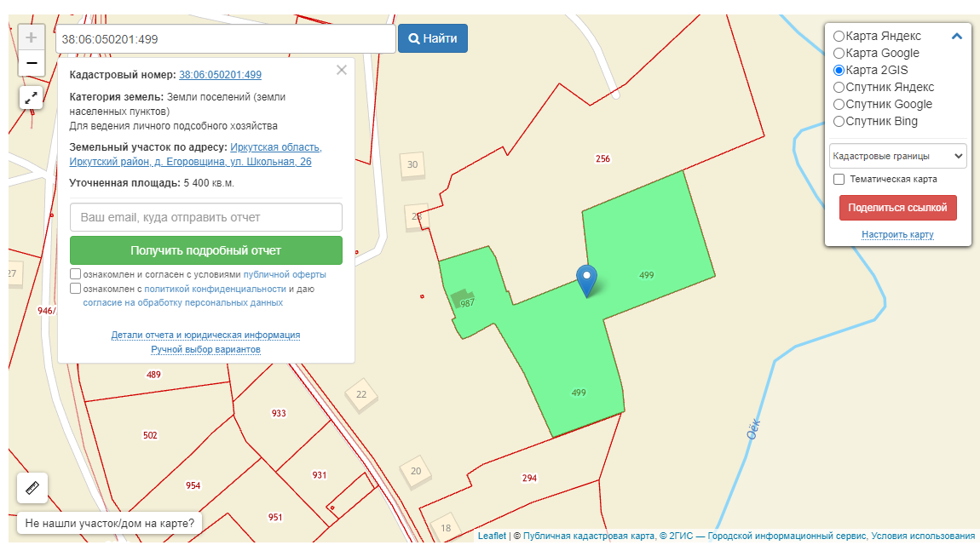The height and width of the screenshot is (545, 980).
Task: Click the cadastral number search field
Action: (226, 38)
